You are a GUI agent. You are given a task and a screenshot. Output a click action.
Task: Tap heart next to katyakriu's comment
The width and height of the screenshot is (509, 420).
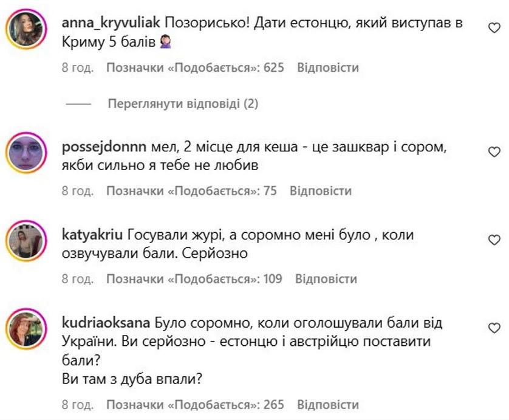tap(494, 240)
